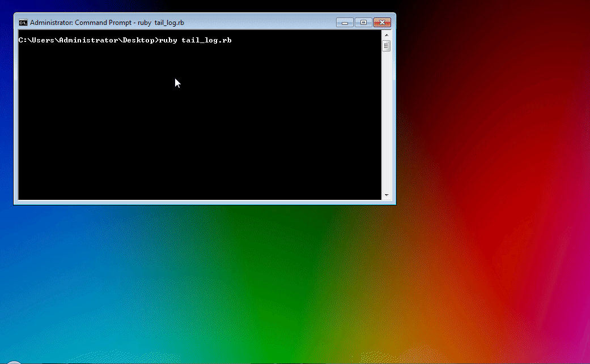Click the scrollbar down arrow

coord(387,195)
